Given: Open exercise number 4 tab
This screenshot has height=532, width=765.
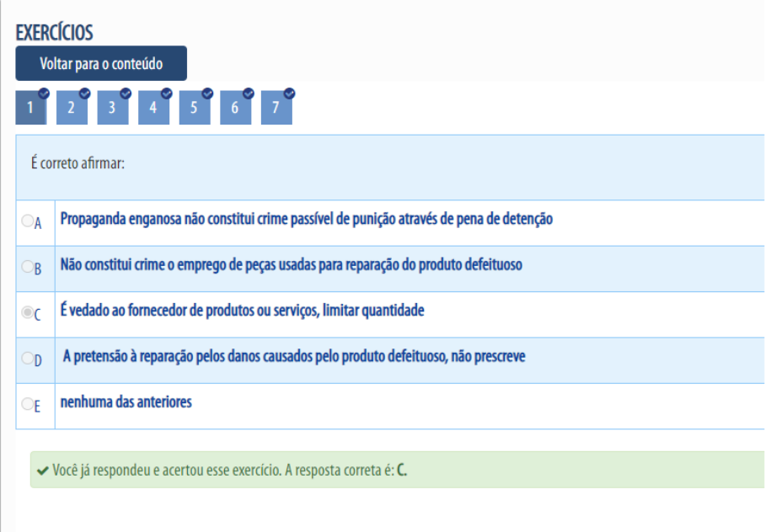Looking at the screenshot, I should (x=152, y=109).
